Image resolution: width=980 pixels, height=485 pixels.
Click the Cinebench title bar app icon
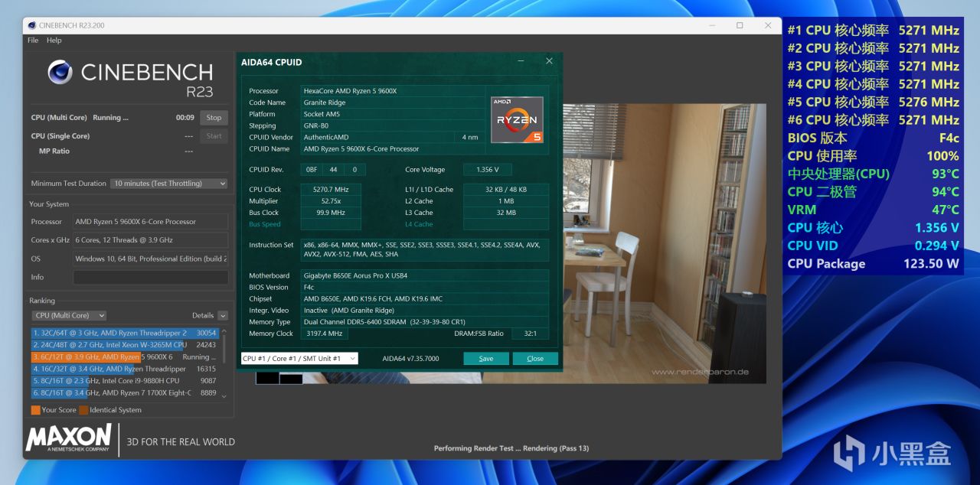32,25
